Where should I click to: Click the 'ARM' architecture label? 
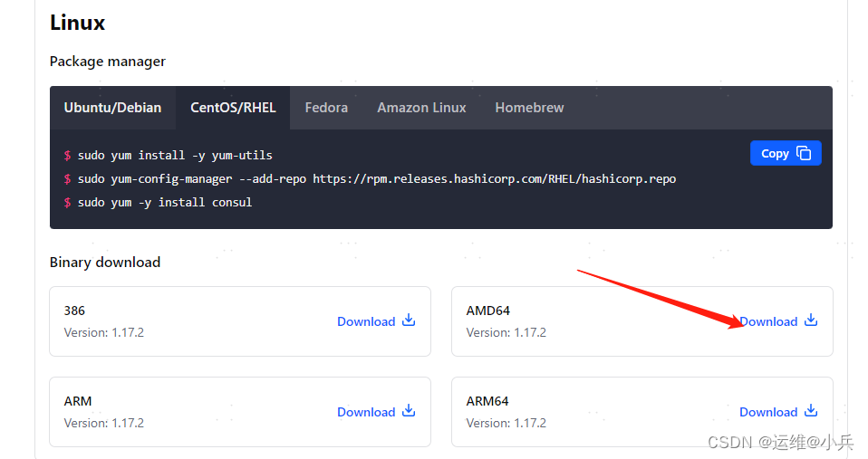78,401
